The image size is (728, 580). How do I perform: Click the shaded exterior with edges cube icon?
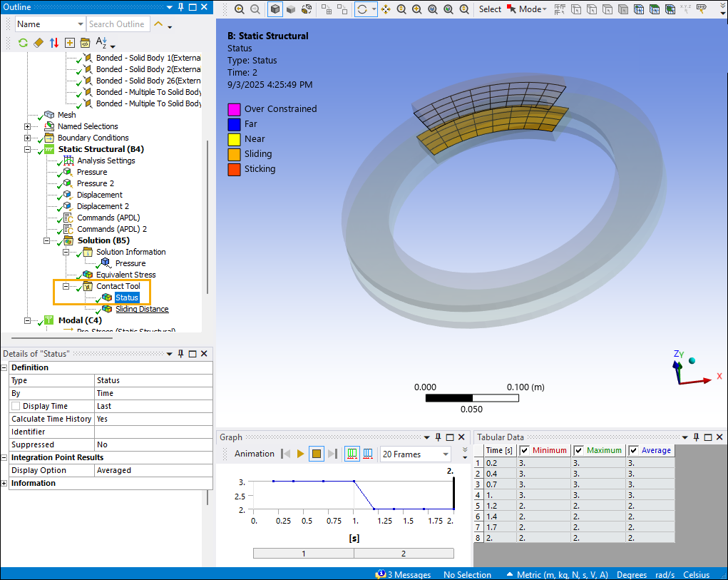click(x=275, y=9)
